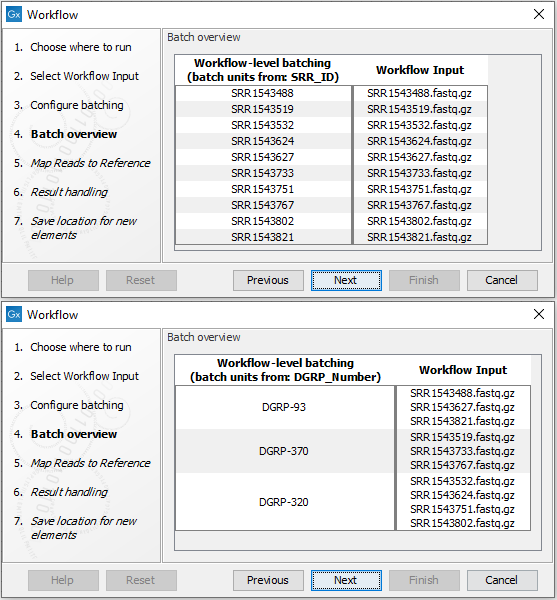
Task: Click Workflow Input column header in bottom dialog
Action: coord(463,370)
